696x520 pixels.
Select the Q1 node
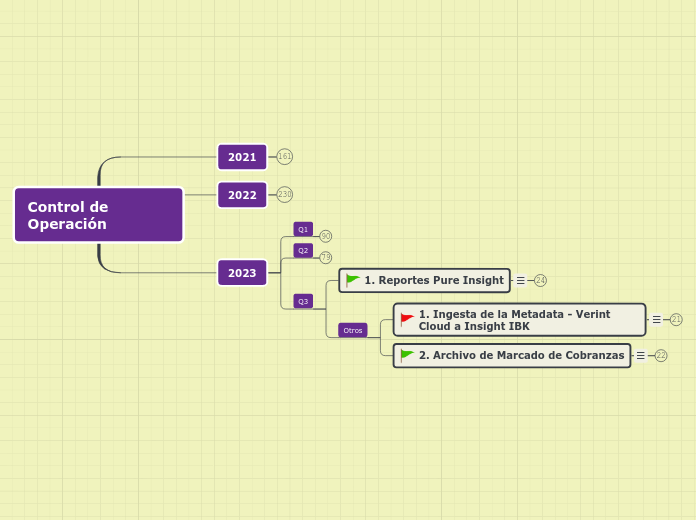303,229
